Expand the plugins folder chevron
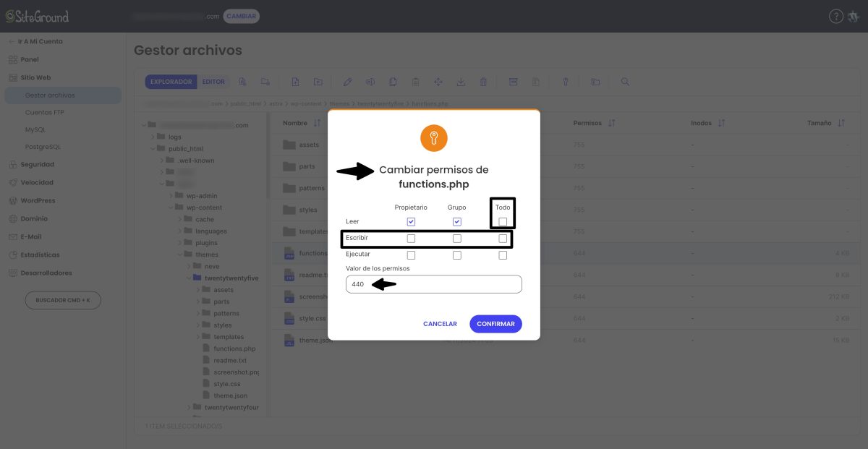Image resolution: width=868 pixels, height=449 pixels. (180, 243)
